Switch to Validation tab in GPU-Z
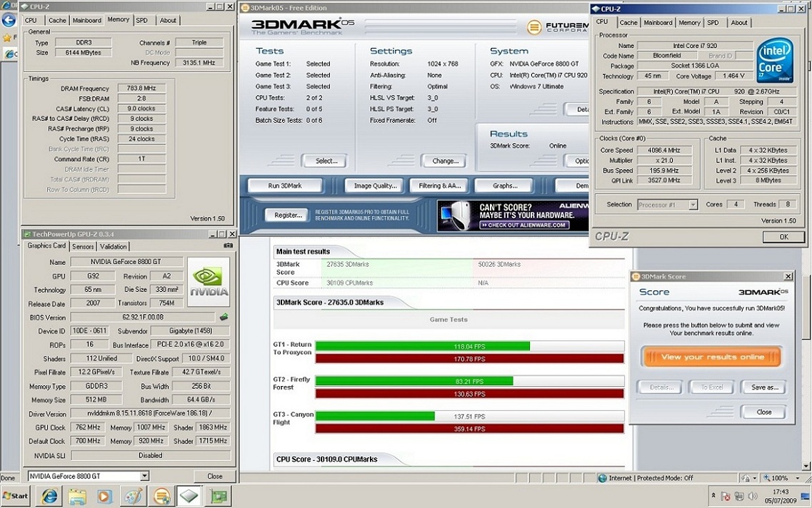 113,247
